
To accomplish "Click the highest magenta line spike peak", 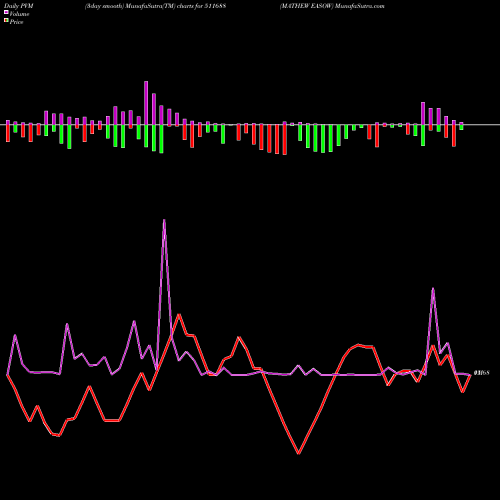I will tap(164, 220).
